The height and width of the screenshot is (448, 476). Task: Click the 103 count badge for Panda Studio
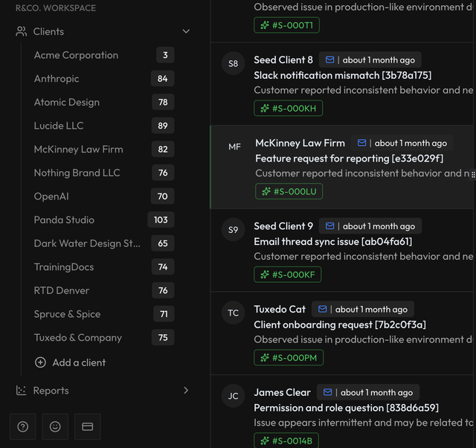coord(161,220)
